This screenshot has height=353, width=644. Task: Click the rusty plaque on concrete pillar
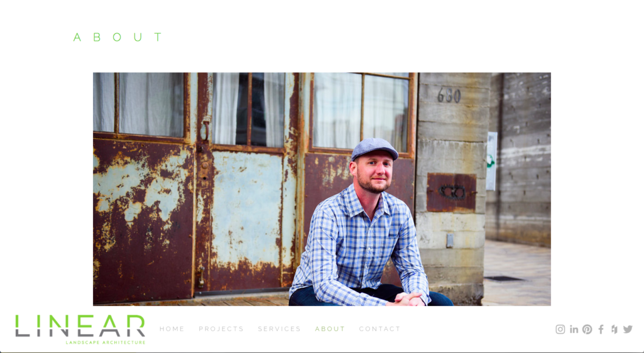[x=451, y=192]
